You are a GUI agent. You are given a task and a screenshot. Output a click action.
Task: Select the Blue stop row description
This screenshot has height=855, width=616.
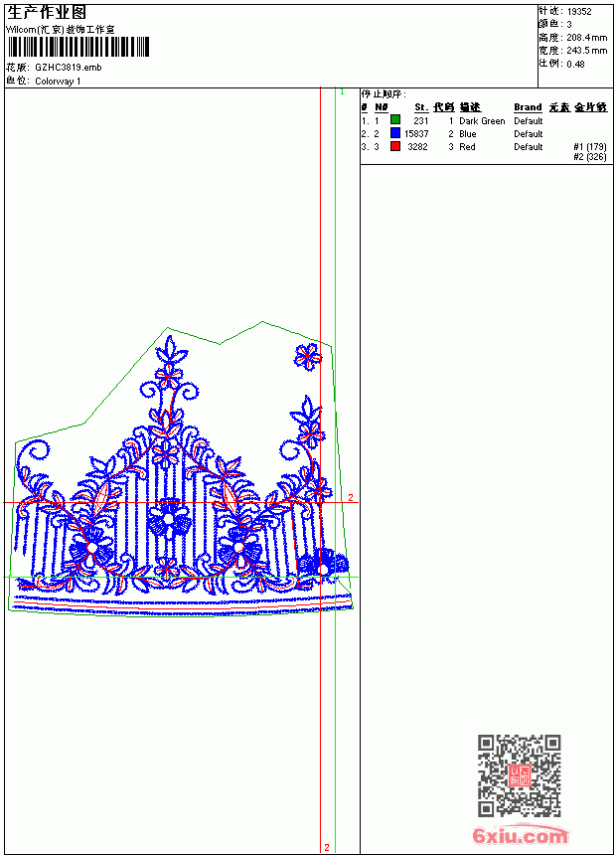click(467, 134)
